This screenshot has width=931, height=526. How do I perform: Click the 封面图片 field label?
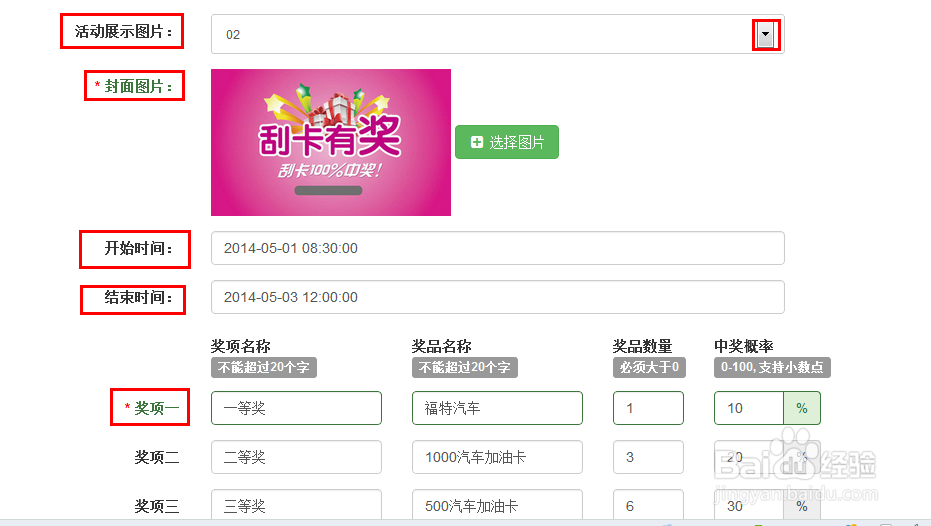pos(134,87)
